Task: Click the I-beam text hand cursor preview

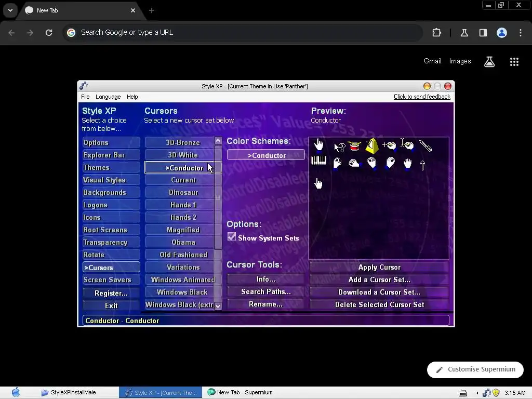Action: (x=407, y=144)
